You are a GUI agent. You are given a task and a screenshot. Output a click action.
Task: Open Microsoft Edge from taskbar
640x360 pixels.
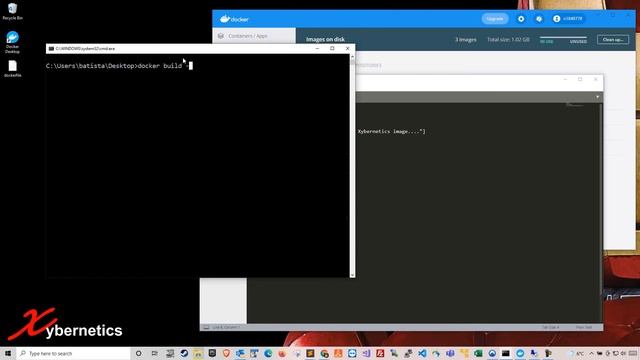tap(268, 353)
